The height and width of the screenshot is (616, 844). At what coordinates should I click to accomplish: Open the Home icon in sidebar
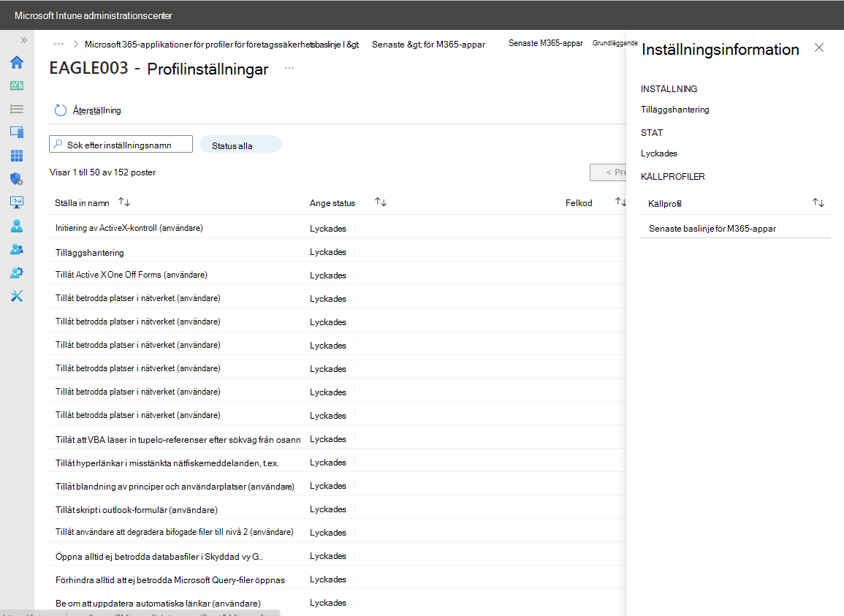pos(17,62)
